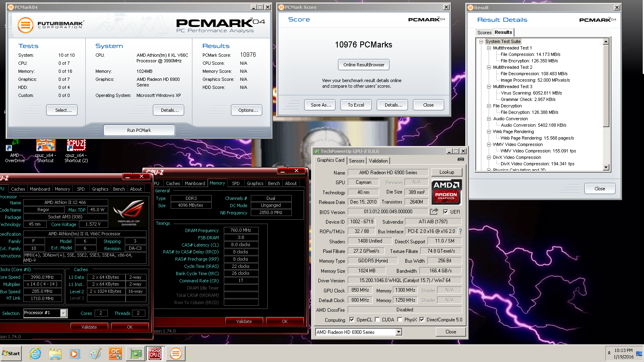The image size is (644, 362).
Task: Collapse the System Test Suite tree node
Action: point(481,41)
